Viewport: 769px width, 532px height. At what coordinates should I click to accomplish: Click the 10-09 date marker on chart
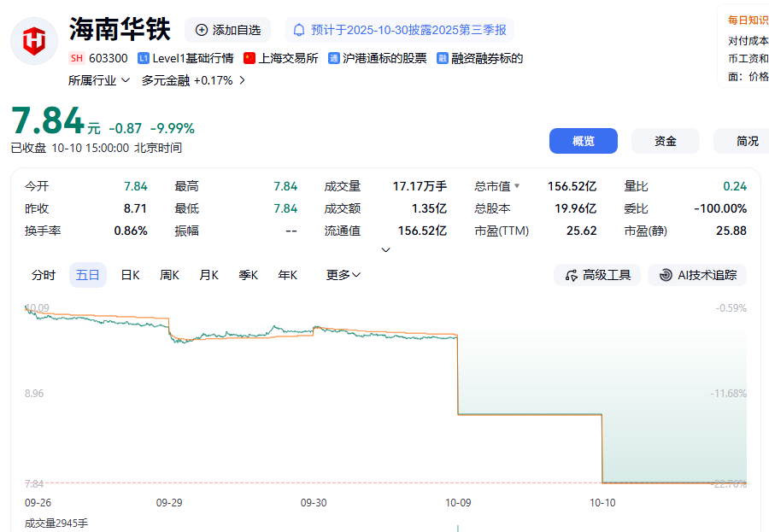(x=458, y=503)
